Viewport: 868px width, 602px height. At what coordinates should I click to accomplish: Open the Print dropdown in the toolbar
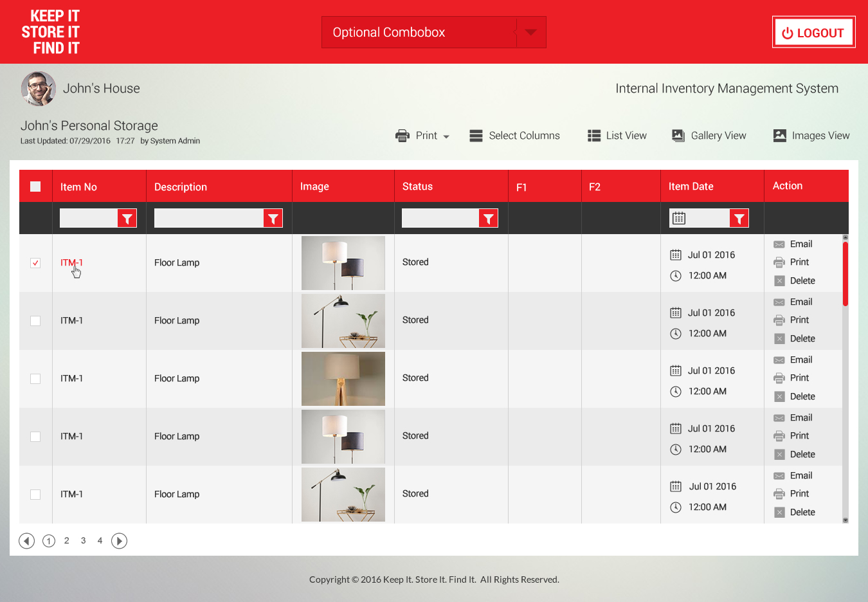coord(422,136)
